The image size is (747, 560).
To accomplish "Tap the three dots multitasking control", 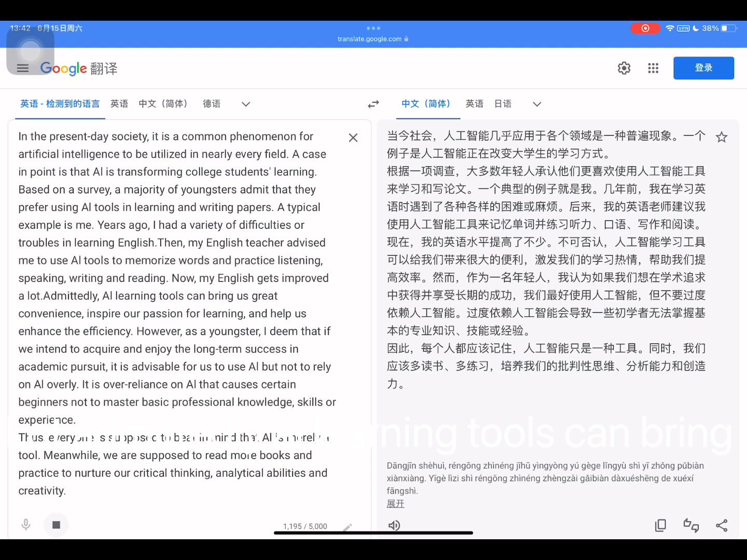I will click(x=374, y=28).
